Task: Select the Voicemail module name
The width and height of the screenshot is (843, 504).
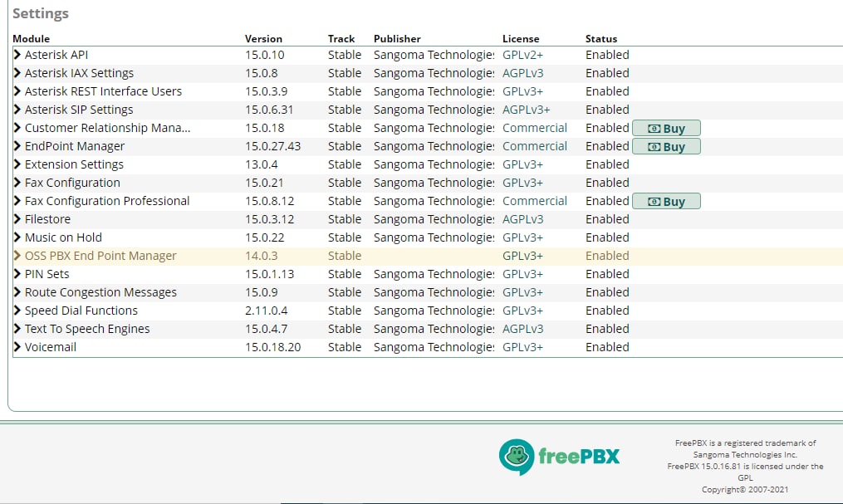Action: 51,347
